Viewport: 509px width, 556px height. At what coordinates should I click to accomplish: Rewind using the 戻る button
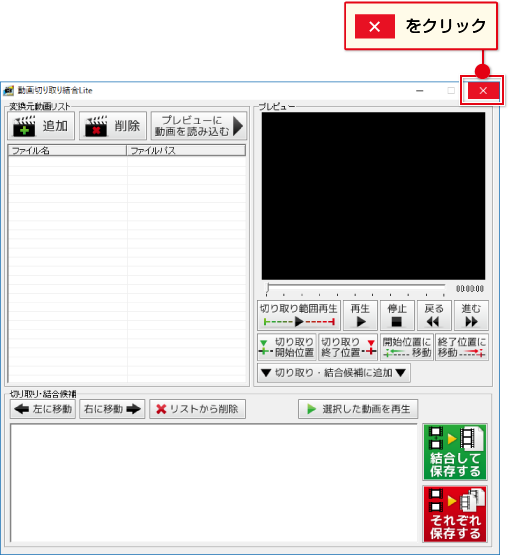coord(434,315)
